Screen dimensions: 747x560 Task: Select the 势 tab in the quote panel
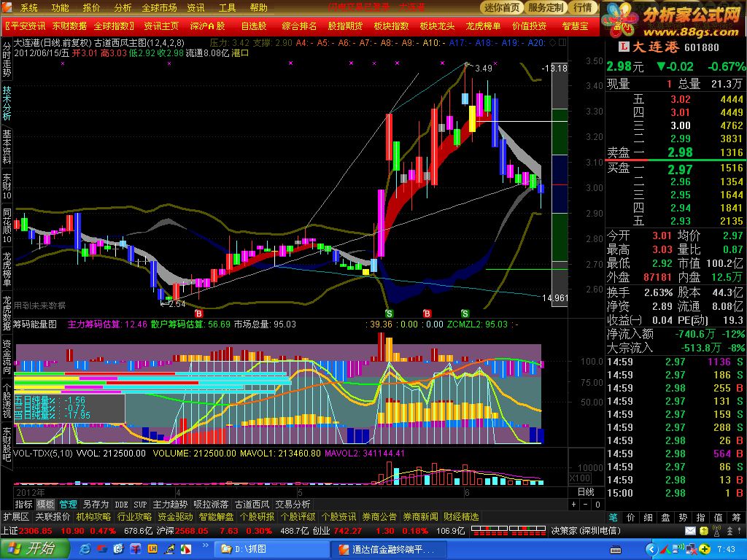683,517
